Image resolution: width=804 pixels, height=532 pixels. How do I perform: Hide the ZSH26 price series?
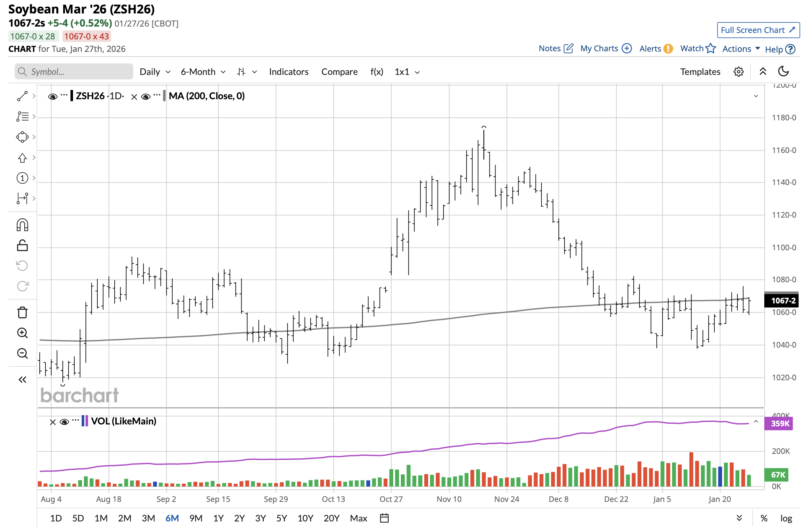click(52, 97)
